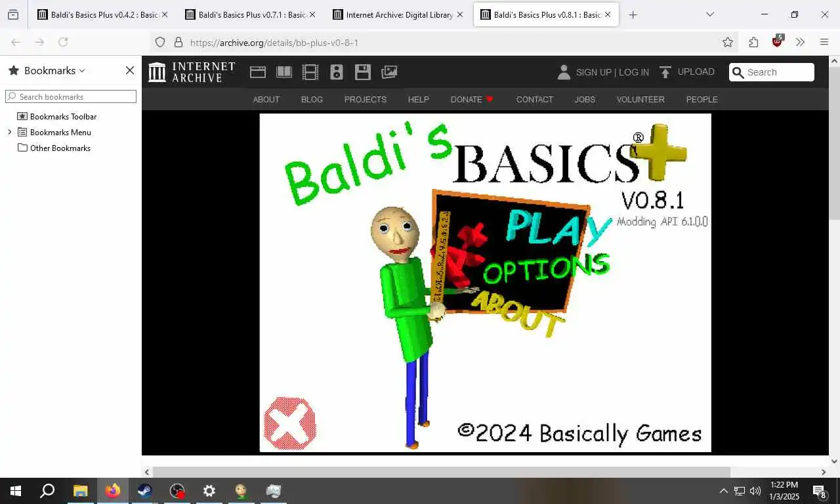This screenshot has height=504, width=840.
Task: Open the Audio speaker icon
Action: click(x=337, y=72)
